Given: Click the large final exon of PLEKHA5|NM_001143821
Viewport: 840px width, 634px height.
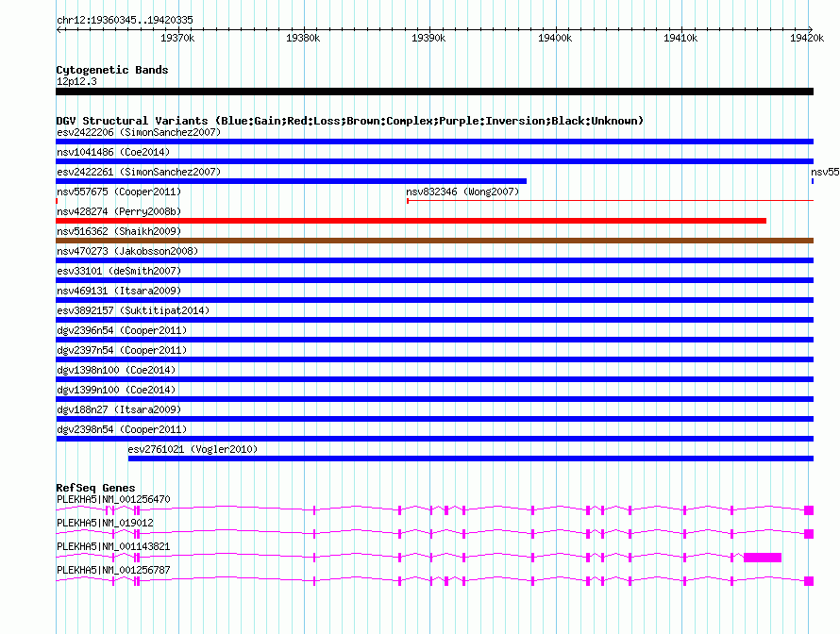Looking at the screenshot, I should [763, 558].
